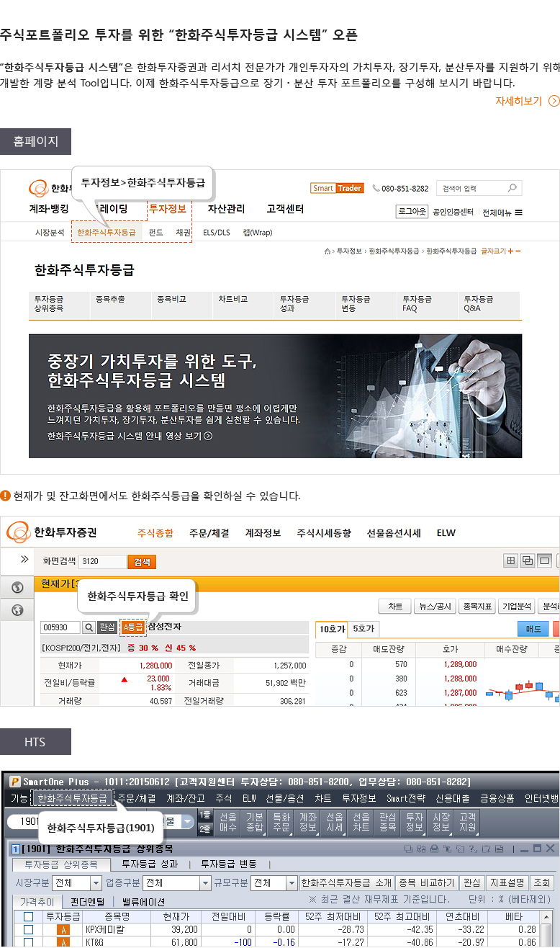Click the first globe sidebar icon
560x948 pixels.
tap(17, 587)
